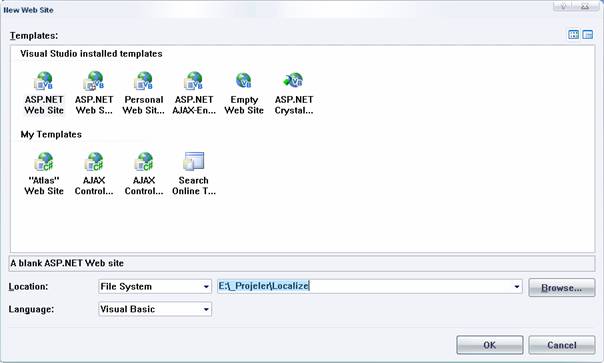Open the Location type dropdown (File System)
Image resolution: width=604 pixels, height=363 pixels.
155,286
